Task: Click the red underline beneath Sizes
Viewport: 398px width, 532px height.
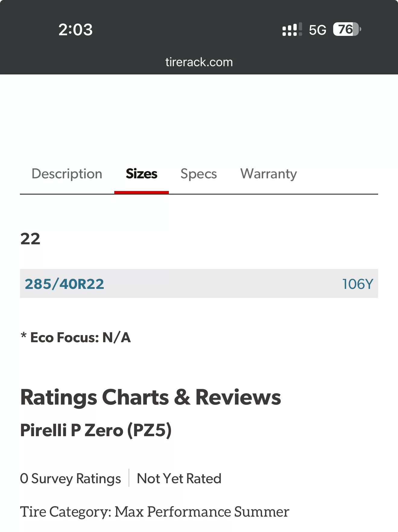Action: click(x=141, y=192)
